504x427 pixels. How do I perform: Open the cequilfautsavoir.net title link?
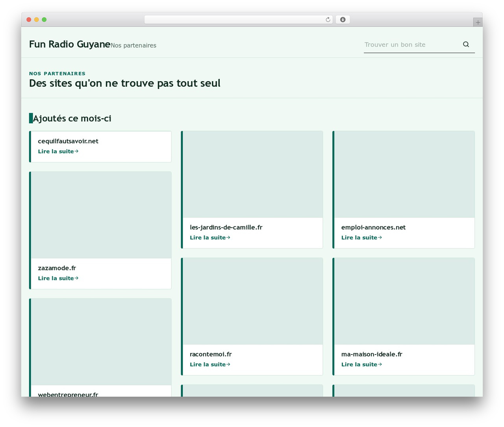[x=68, y=141]
